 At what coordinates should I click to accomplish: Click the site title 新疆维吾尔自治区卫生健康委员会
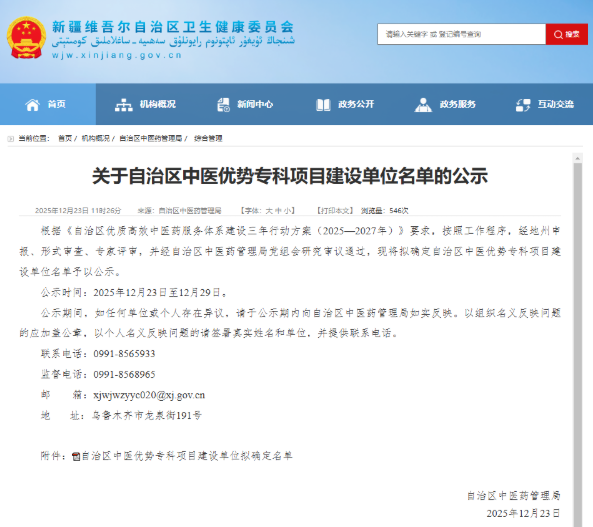[x=173, y=27]
